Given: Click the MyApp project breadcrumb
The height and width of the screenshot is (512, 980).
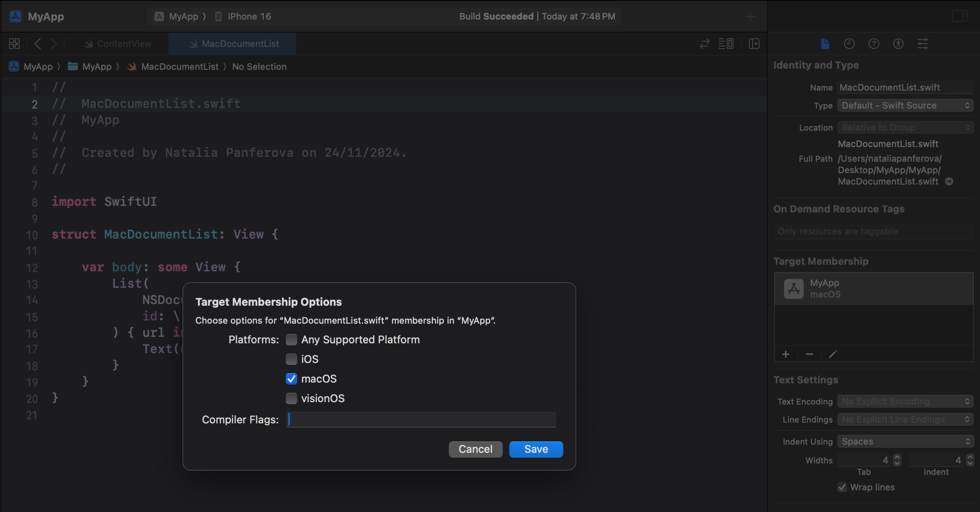Looking at the screenshot, I should point(31,67).
